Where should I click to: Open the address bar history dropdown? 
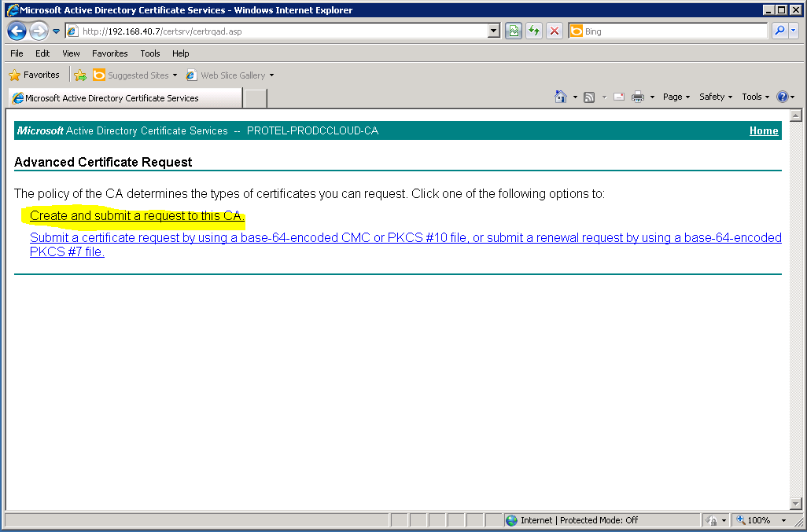494,31
